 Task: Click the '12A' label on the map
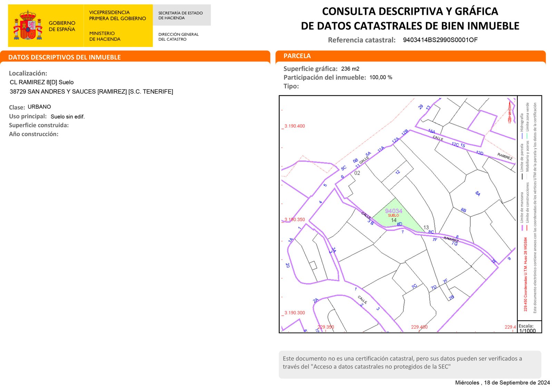tap(395, 140)
